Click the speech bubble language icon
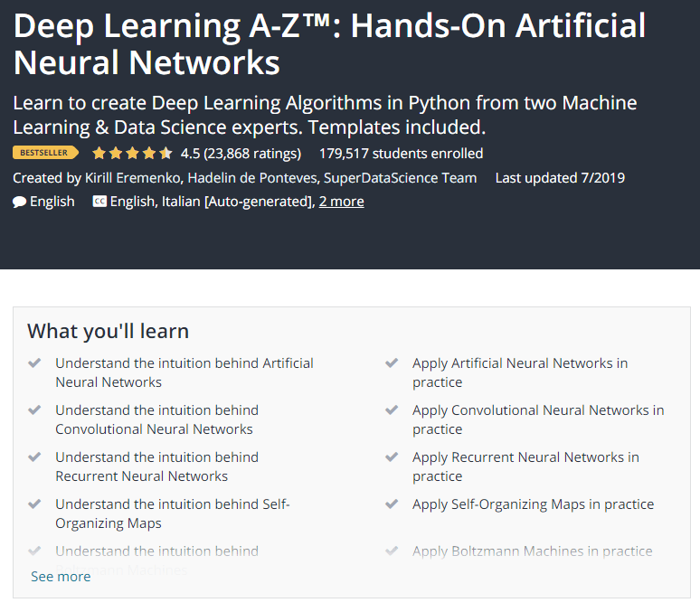Image resolution: width=700 pixels, height=612 pixels. coord(19,202)
